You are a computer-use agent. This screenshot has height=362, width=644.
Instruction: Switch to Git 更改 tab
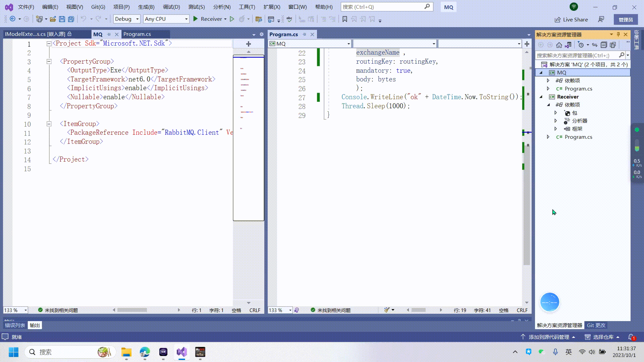(596, 325)
